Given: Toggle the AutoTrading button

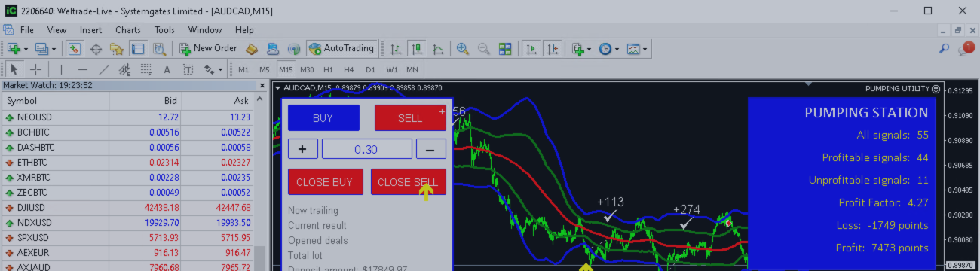Looking at the screenshot, I should [x=341, y=48].
